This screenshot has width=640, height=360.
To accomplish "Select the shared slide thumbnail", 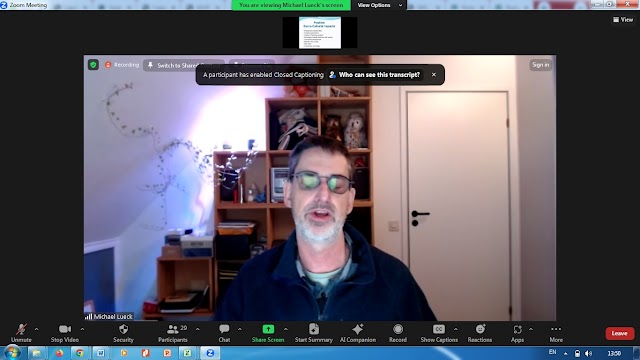I will (320, 33).
